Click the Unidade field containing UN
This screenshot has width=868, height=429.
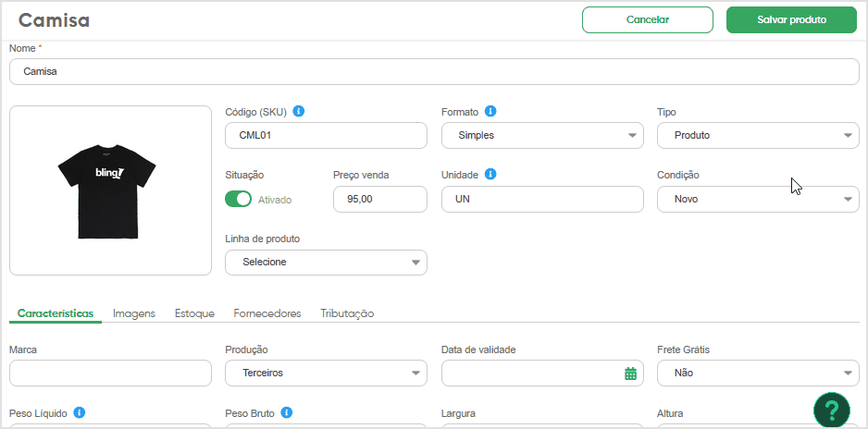[x=542, y=199]
